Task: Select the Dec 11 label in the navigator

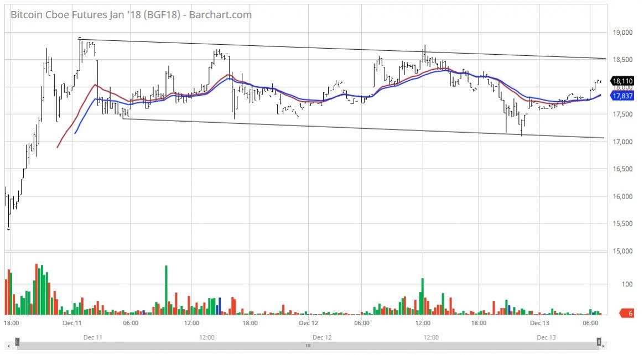Action: click(92, 337)
